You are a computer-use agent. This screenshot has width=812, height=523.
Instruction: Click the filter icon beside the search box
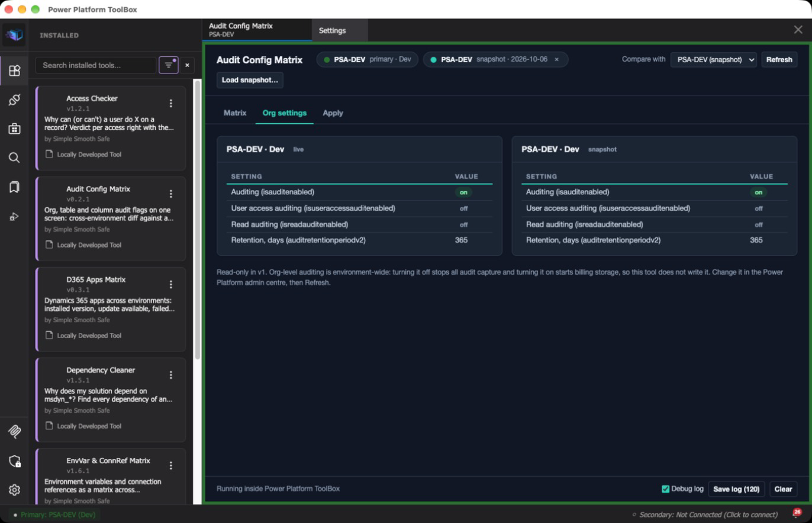[169, 65]
